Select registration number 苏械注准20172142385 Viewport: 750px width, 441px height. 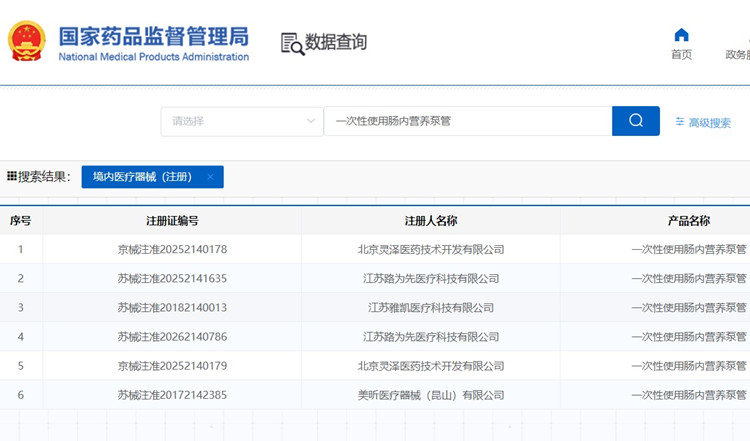coord(172,395)
